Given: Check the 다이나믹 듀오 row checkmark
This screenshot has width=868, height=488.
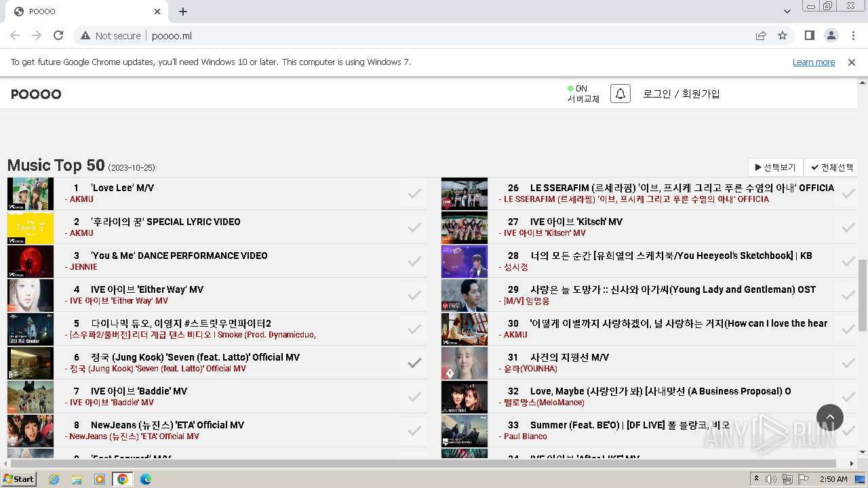Looking at the screenshot, I should tap(414, 329).
